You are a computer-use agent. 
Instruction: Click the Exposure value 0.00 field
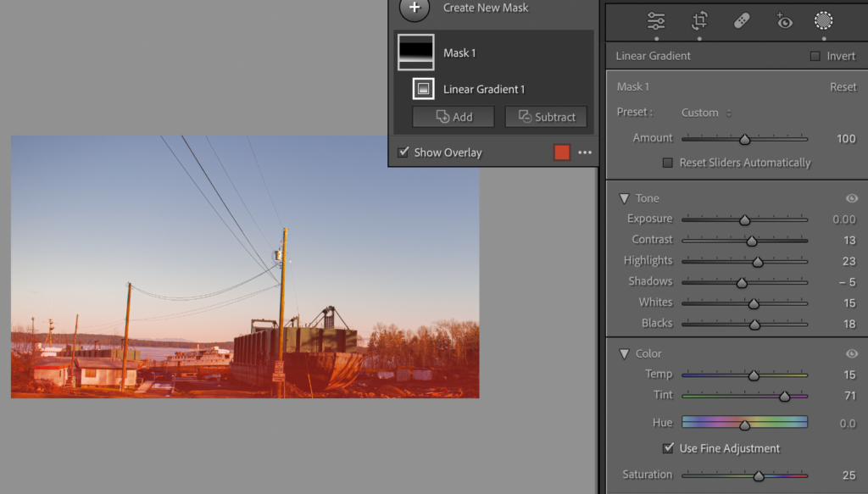843,219
